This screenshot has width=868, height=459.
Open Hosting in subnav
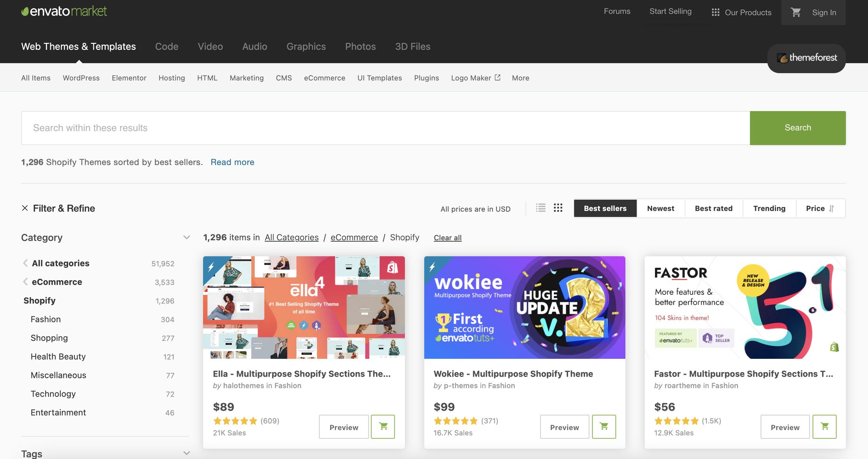171,78
